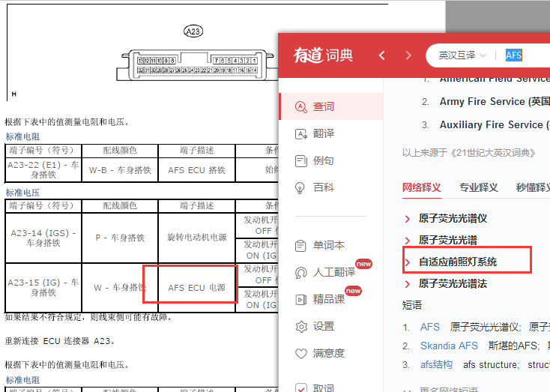Click the 单词本 clipboard icon
Image resolution: width=550 pixels, height=392 pixels.
(300, 245)
